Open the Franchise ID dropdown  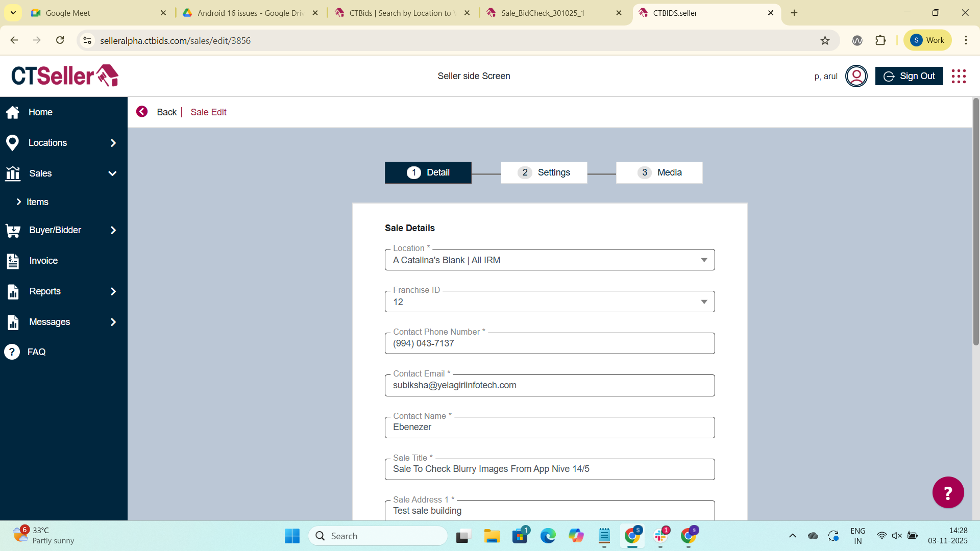tap(703, 302)
